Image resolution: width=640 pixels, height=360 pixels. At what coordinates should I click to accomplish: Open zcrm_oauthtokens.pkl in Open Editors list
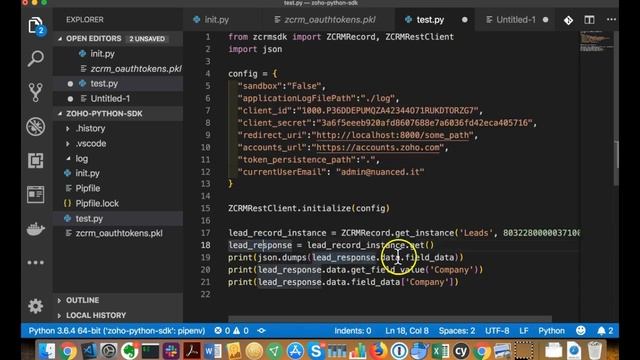pyautogui.click(x=118, y=69)
